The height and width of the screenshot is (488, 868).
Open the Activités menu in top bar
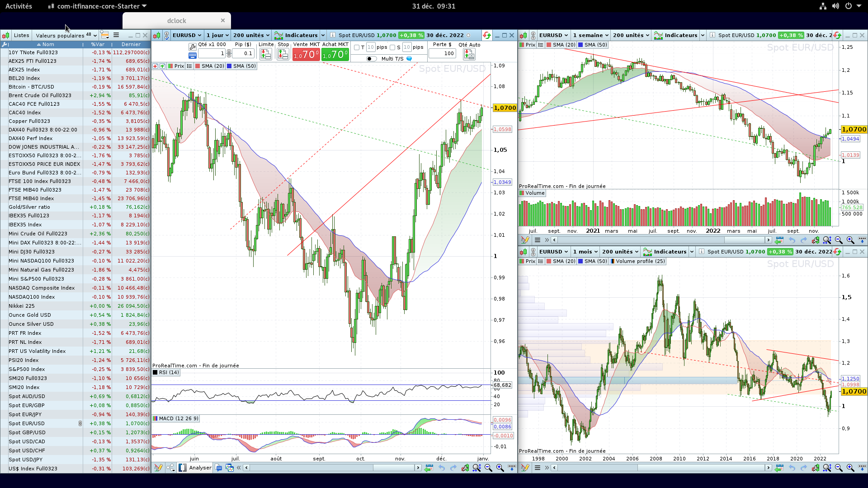click(19, 6)
